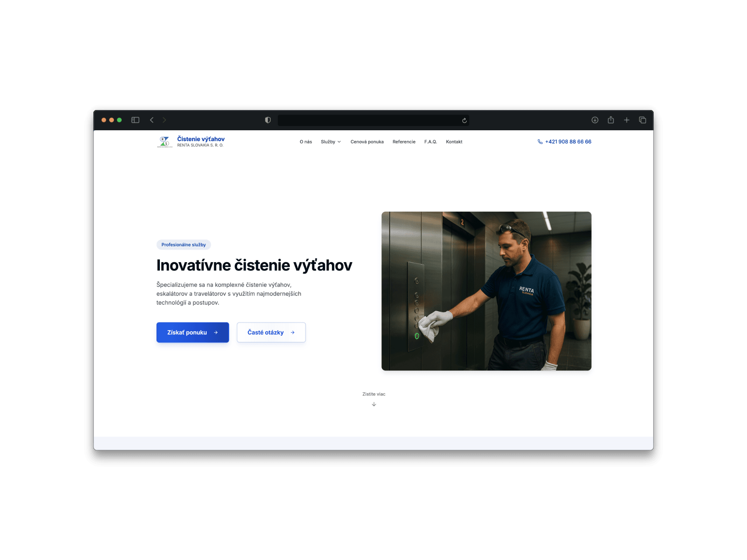Open the O nás menu item
747x560 pixels.
306,142
